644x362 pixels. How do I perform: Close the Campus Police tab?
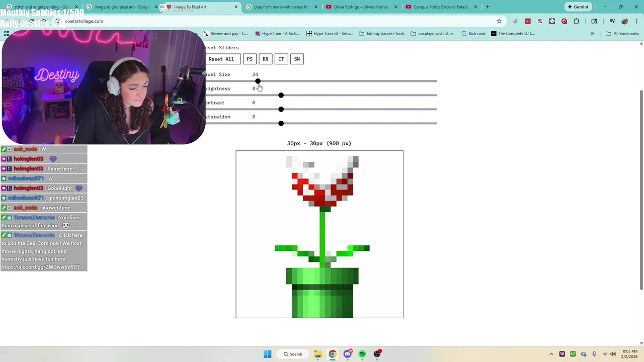475,7
